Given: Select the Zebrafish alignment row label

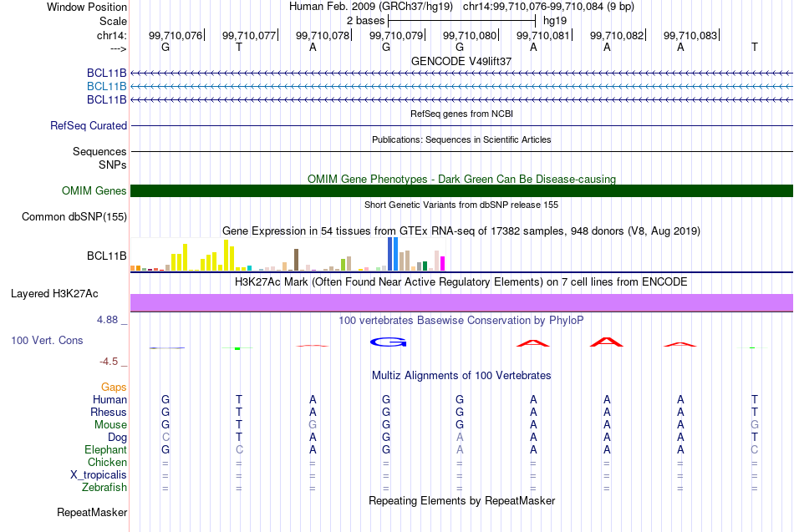Looking at the screenshot, I should click(x=104, y=488).
